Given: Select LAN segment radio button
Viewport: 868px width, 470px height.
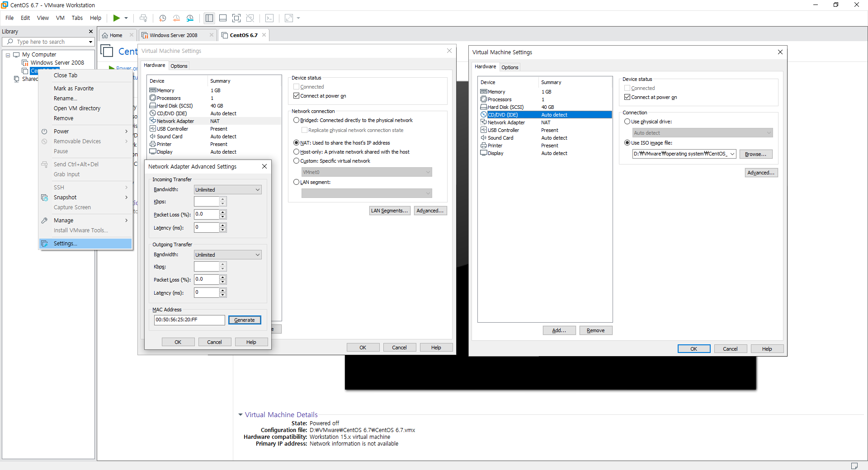Looking at the screenshot, I should tap(297, 182).
